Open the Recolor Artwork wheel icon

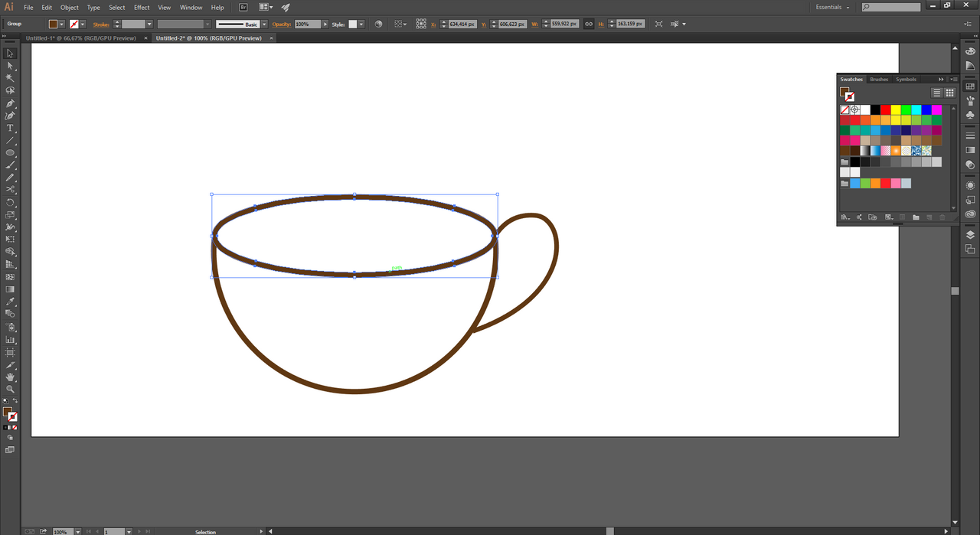(x=378, y=24)
